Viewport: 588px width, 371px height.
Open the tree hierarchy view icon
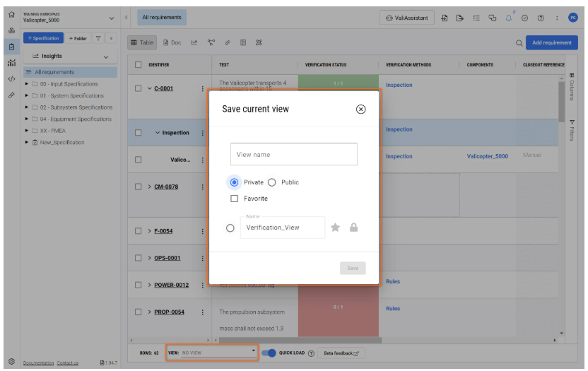tap(211, 43)
